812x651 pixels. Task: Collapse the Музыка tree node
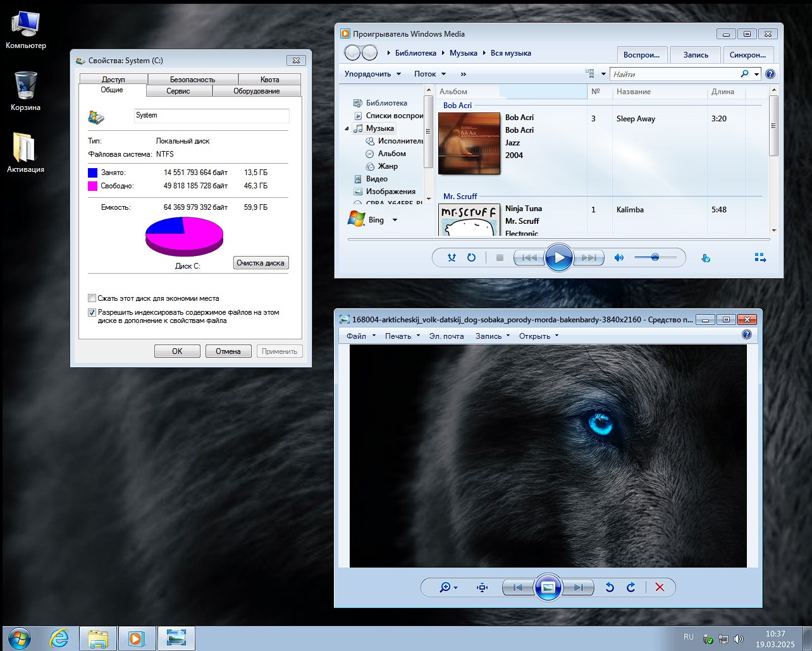coord(347,128)
